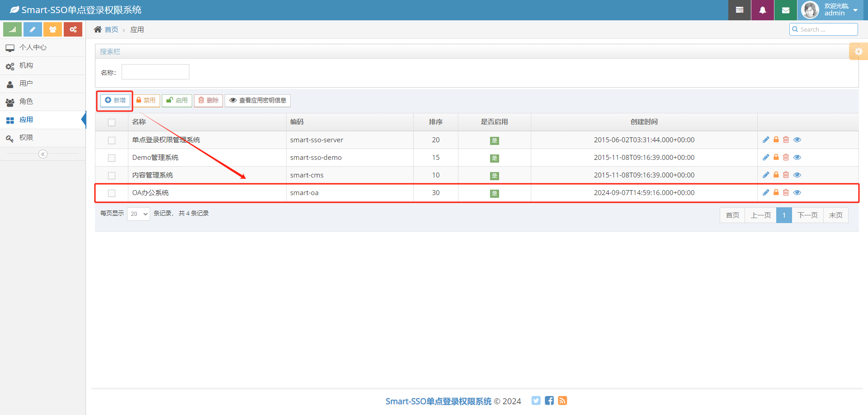The width and height of the screenshot is (868, 415).
Task: Click the 创建时间 column header
Action: [x=644, y=122]
